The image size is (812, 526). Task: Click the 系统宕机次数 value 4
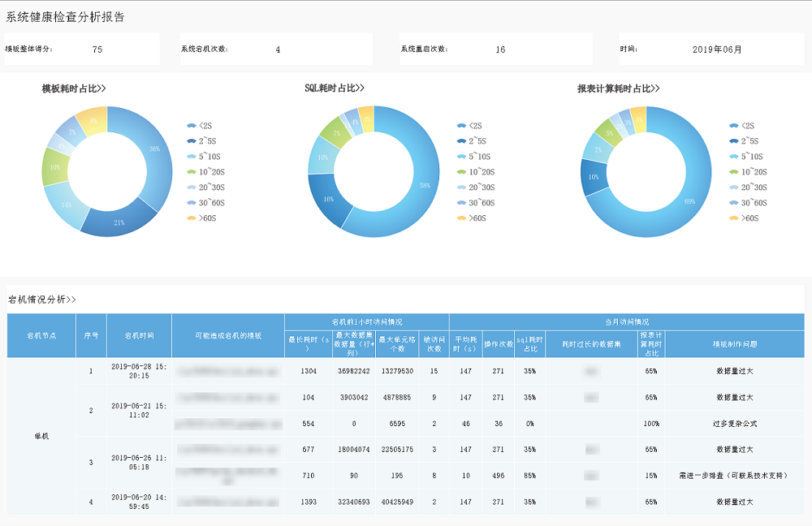(x=278, y=50)
